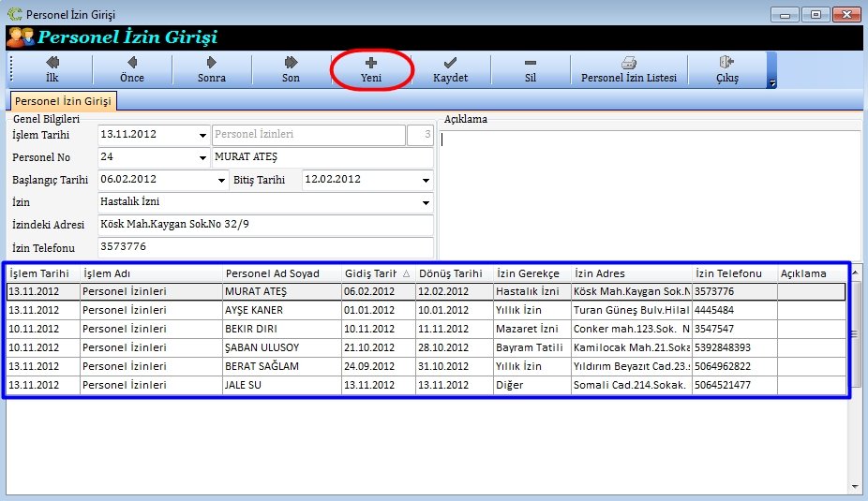Expand the toolbar overflow options arrow
This screenshot has height=501, width=868.
772,83
